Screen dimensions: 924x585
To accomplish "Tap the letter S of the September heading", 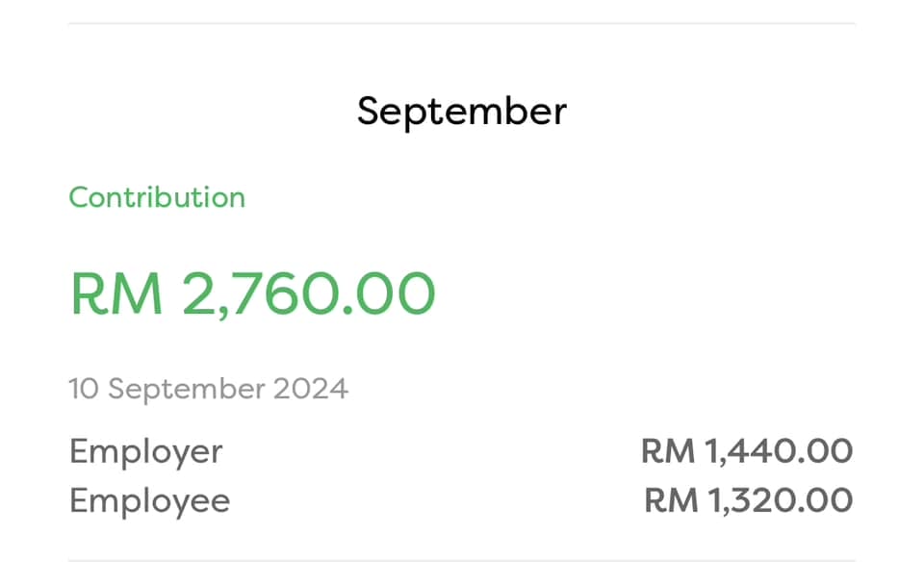I will (x=370, y=111).
